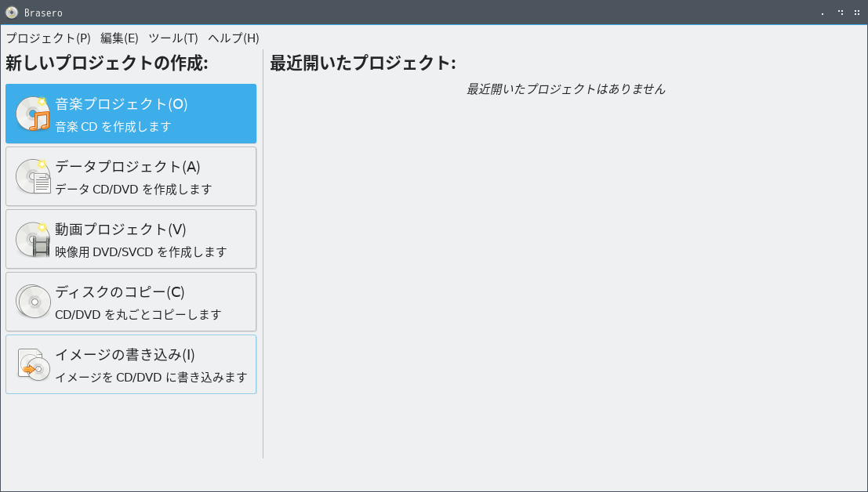Image resolution: width=868 pixels, height=492 pixels.
Task: Click the music CD note icon
Action: pyautogui.click(x=33, y=114)
